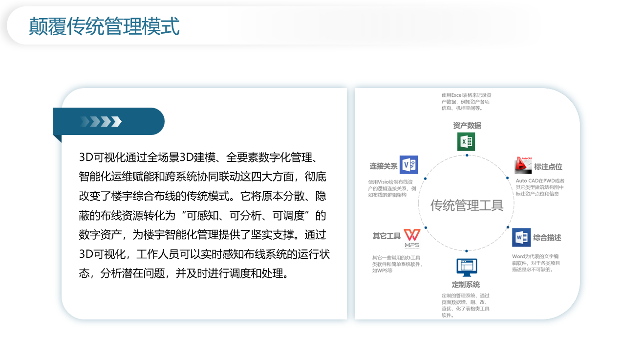Select the 其它工具 heading
The width and height of the screenshot is (644, 362).
click(386, 236)
